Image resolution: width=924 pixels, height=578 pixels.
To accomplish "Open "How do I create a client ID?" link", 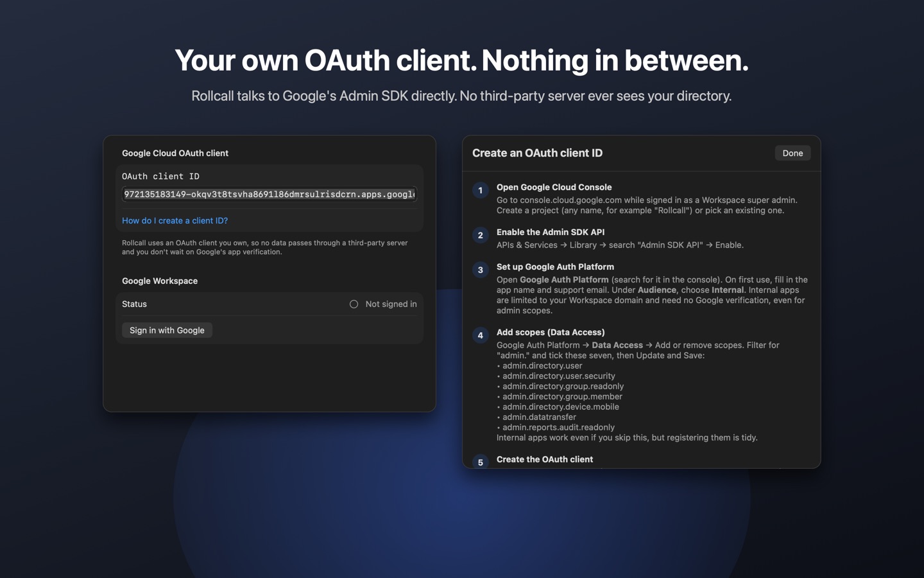I will click(175, 220).
